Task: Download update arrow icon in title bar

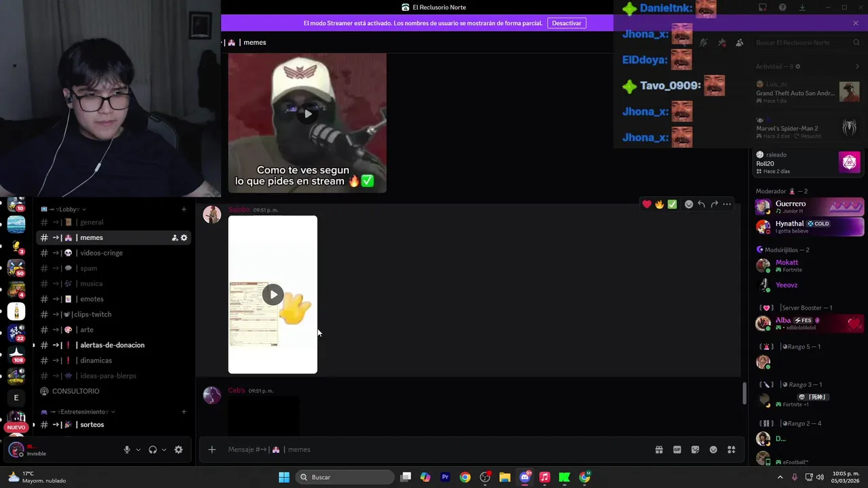Action: click(802, 7)
